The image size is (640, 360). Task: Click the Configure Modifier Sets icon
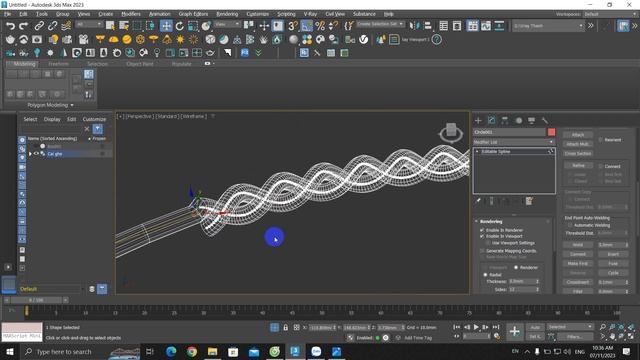(529, 201)
